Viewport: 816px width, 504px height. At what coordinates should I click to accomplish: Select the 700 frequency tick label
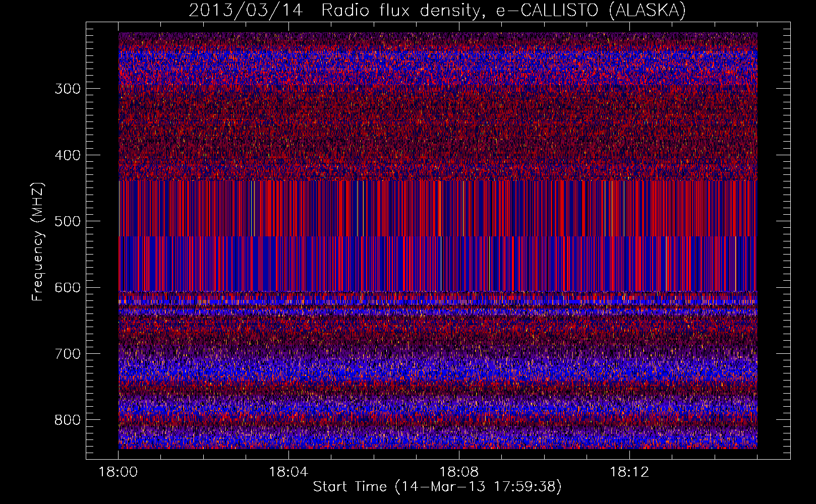(68, 354)
